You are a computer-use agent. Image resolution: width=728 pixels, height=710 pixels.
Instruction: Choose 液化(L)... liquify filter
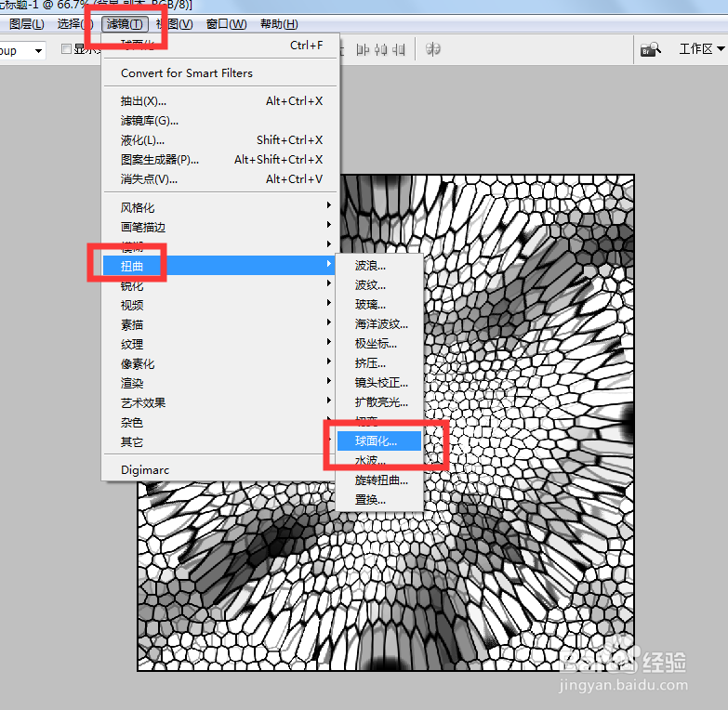[220, 140]
